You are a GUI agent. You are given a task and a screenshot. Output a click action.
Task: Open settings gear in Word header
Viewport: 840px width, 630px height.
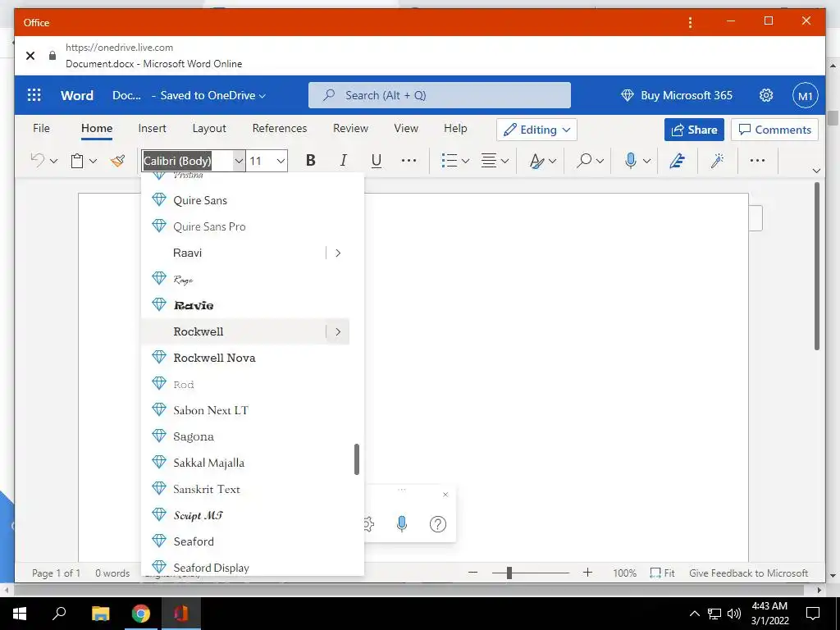(766, 95)
